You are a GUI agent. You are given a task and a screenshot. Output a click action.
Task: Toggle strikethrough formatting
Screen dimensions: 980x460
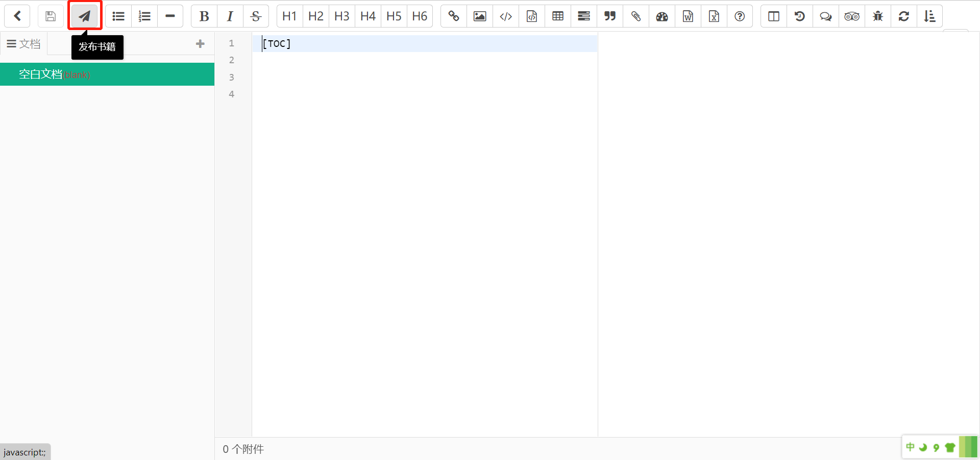pyautogui.click(x=256, y=16)
